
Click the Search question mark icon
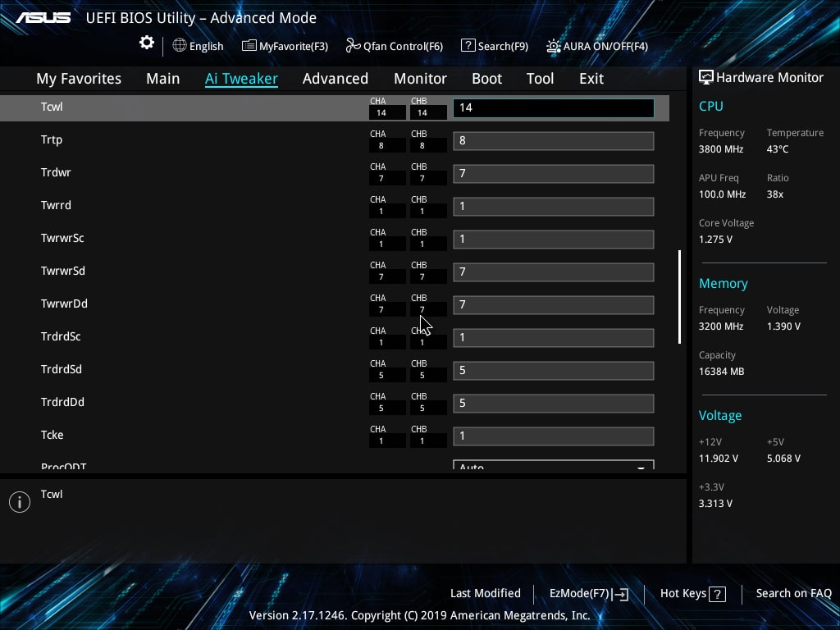468,46
